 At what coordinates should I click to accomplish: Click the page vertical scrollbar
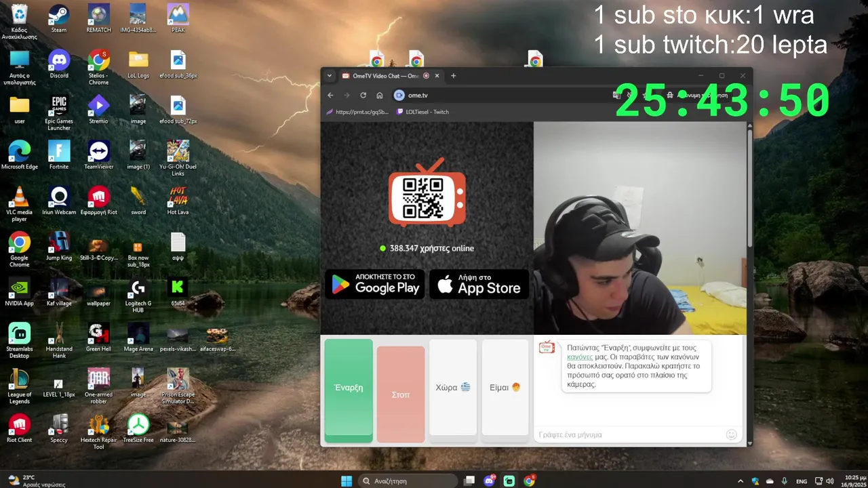(x=749, y=188)
